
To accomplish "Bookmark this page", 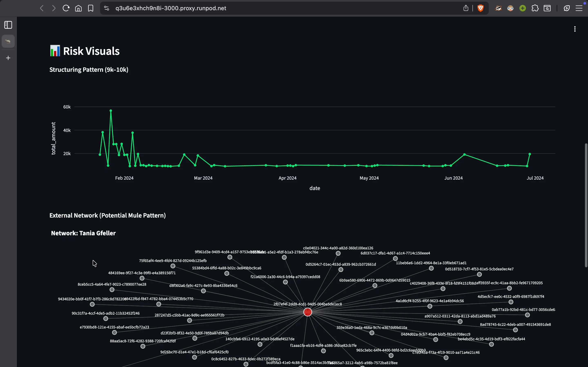I will [x=91, y=8].
